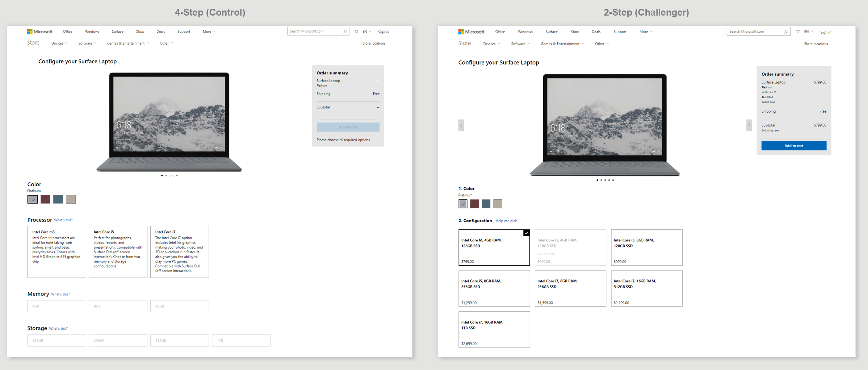868x370 pixels.
Task: Show previous laptop image in 2-Step carousel
Action: tap(461, 125)
